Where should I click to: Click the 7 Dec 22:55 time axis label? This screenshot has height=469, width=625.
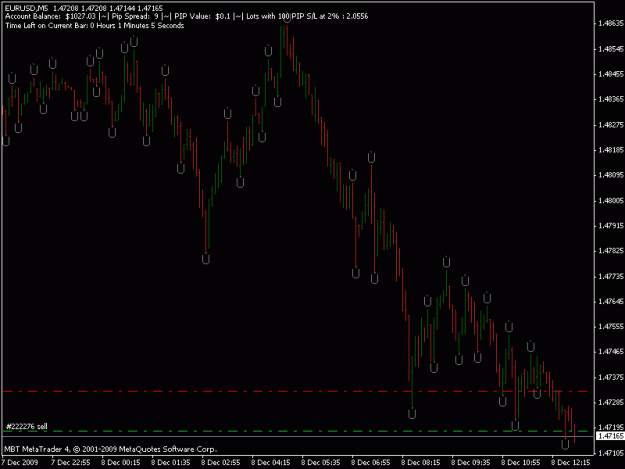71,463
